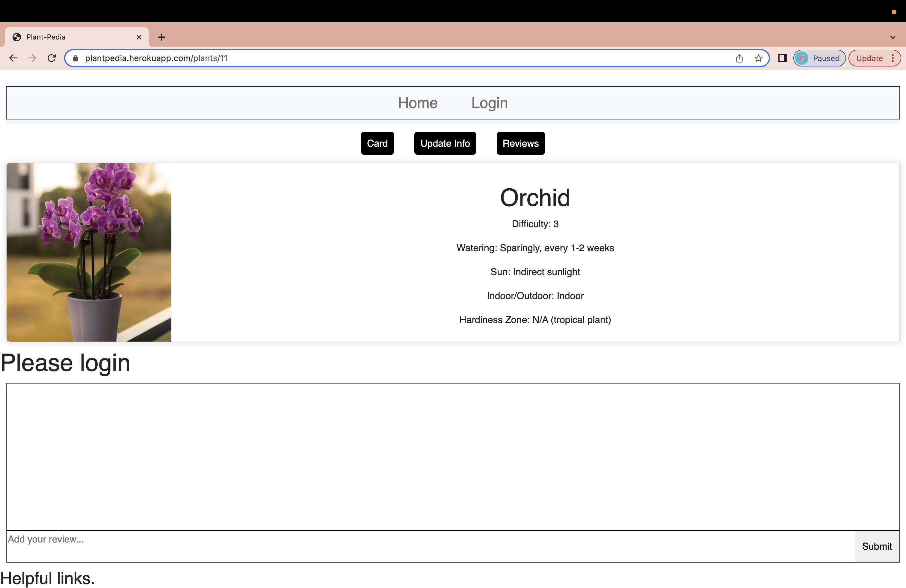
Task: Open the Login nav link
Action: (490, 103)
